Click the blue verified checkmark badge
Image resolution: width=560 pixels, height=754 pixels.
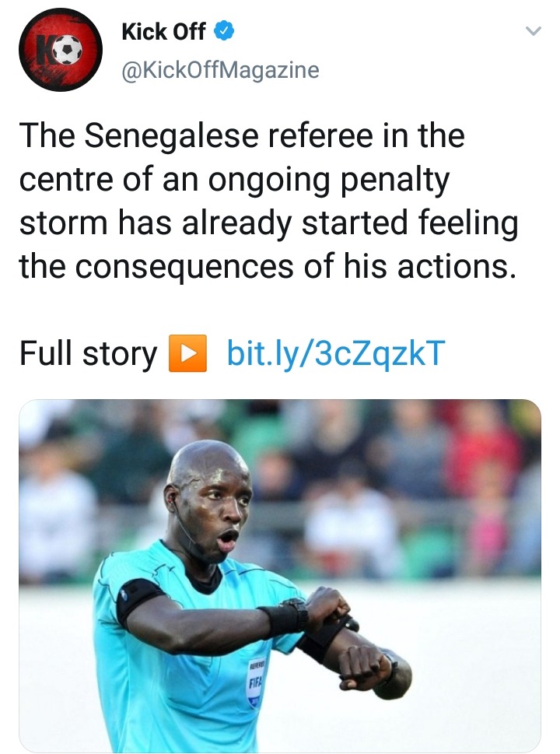point(223,31)
